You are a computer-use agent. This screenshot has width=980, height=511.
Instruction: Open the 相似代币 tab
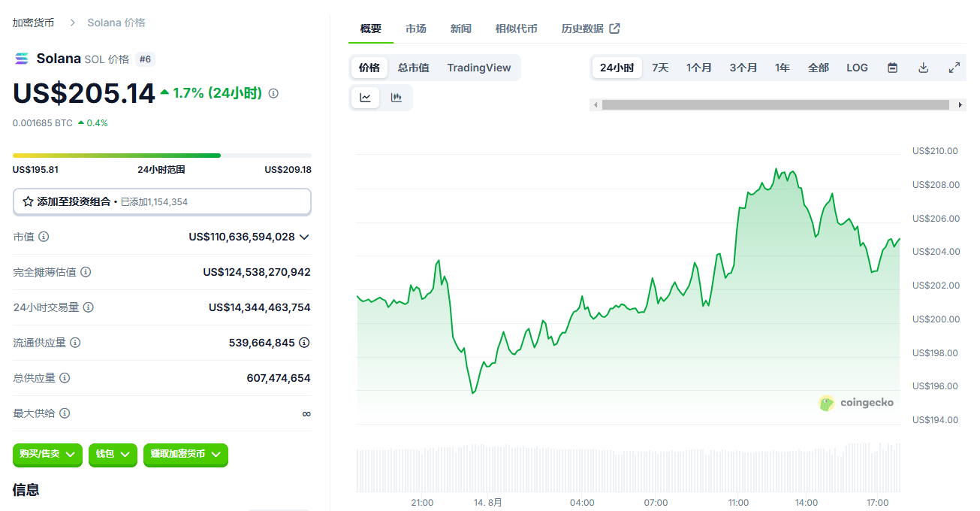click(x=517, y=29)
